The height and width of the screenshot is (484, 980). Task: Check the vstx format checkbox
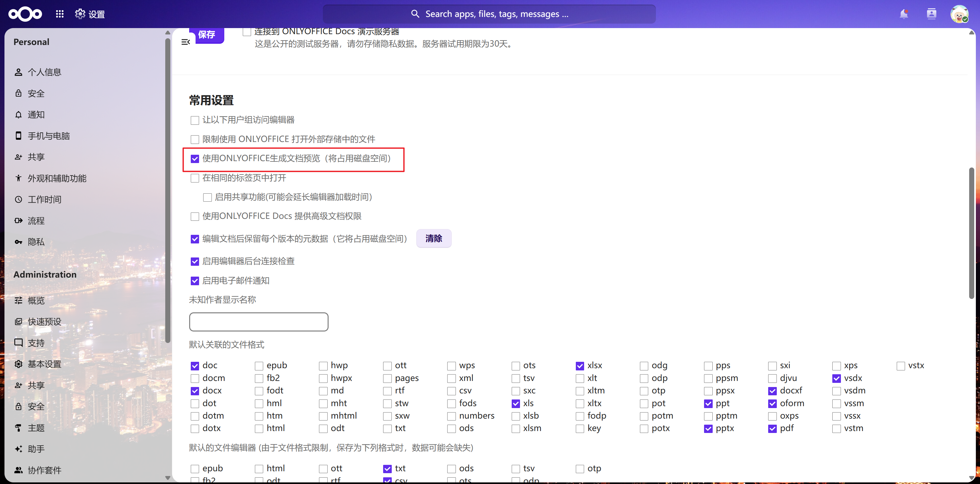[x=901, y=366]
